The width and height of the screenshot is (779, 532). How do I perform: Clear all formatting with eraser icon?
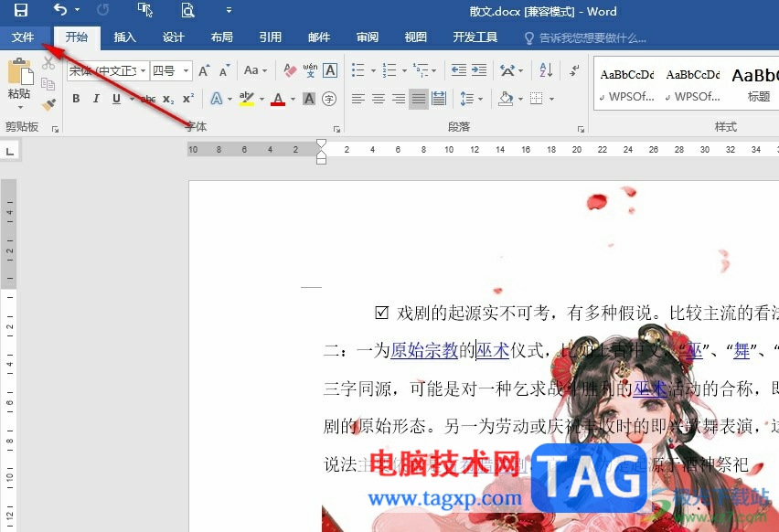pyautogui.click(x=290, y=70)
